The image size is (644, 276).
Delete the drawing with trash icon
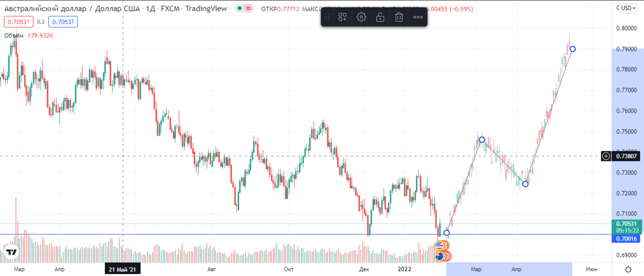[x=399, y=17]
